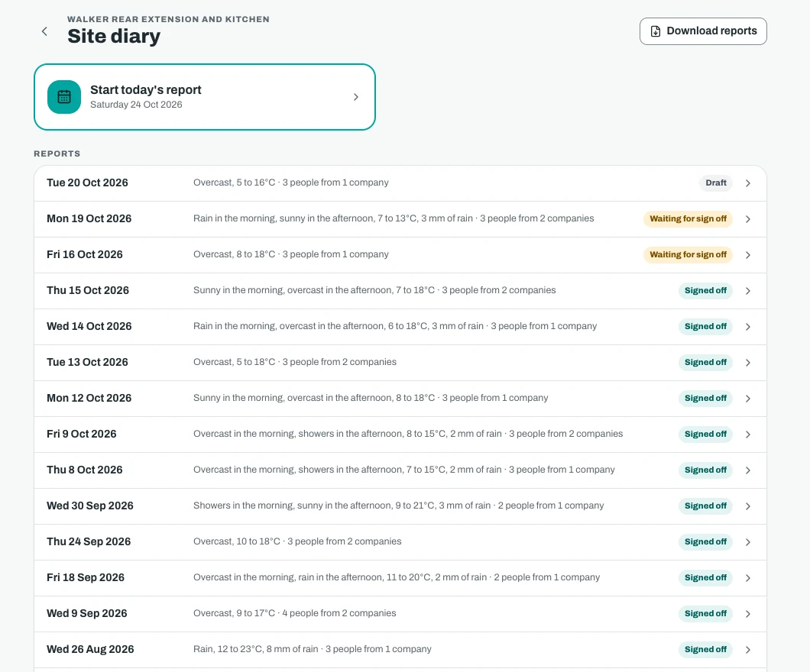Select date text Tue 20 Oct 2026
Image resolution: width=810 pixels, height=672 pixels.
(x=87, y=183)
